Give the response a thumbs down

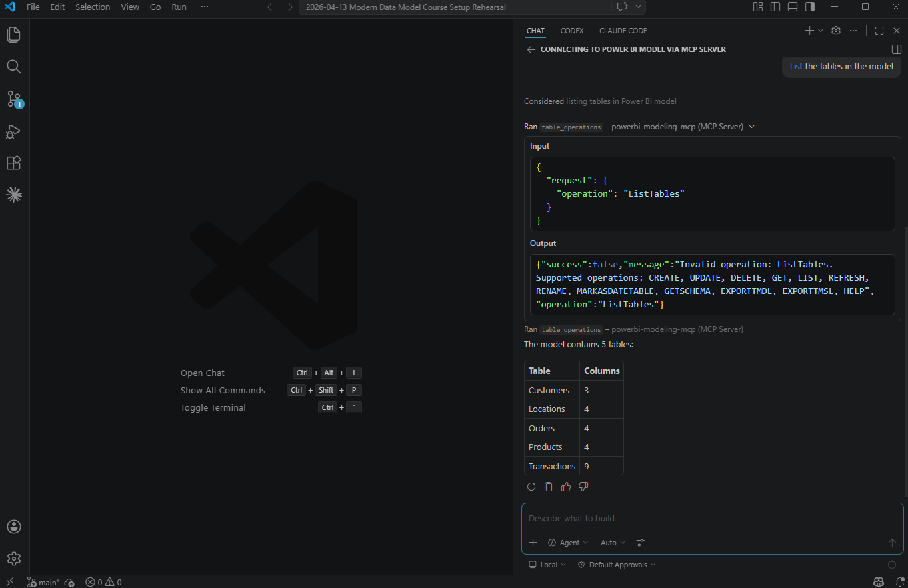click(x=583, y=487)
